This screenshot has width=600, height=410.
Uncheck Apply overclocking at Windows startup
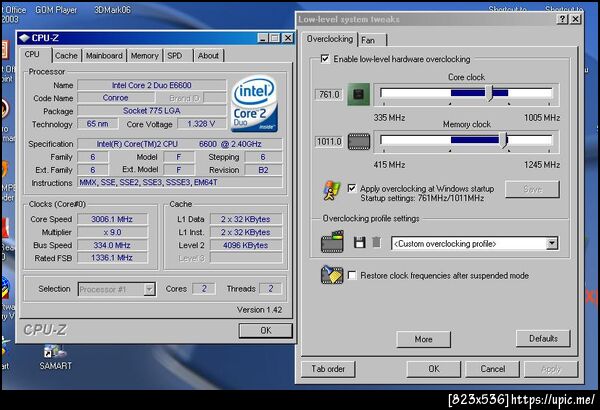[352, 188]
